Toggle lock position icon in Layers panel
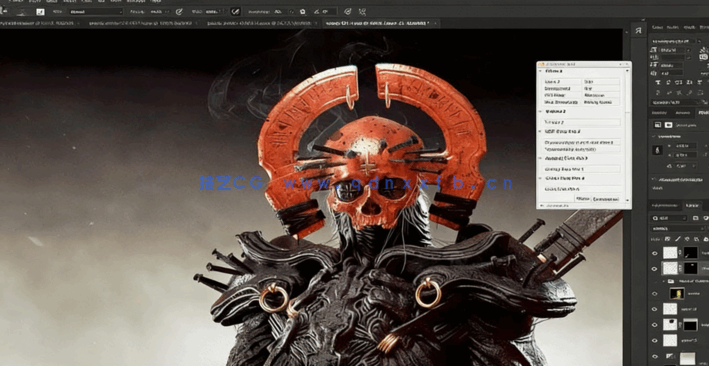 tap(686, 239)
